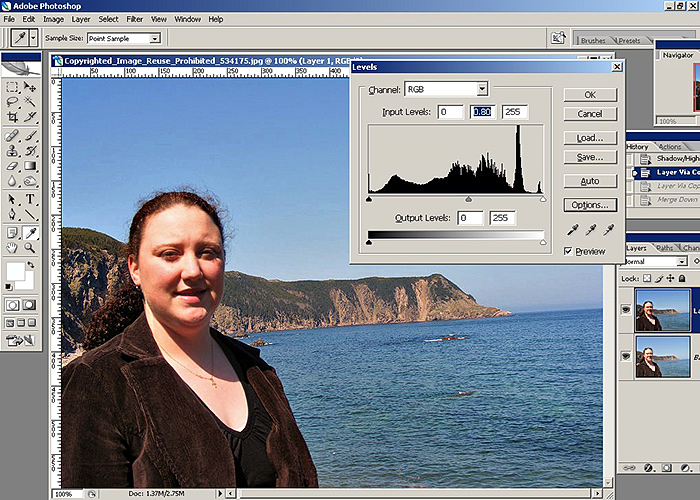Select the Hand tool
The image size is (700, 500).
(12, 248)
